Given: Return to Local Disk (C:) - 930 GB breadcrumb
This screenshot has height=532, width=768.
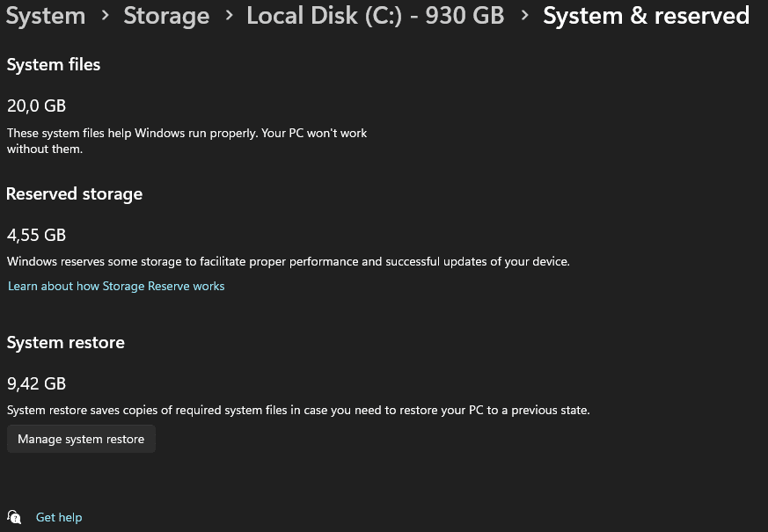Looking at the screenshot, I should pos(375,16).
